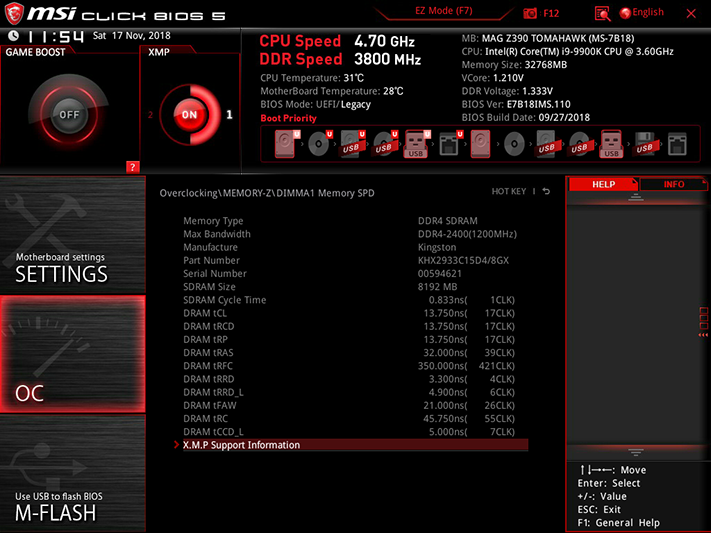Select legacy USB key boot device without U badge
The width and height of the screenshot is (711, 533).
[611, 144]
